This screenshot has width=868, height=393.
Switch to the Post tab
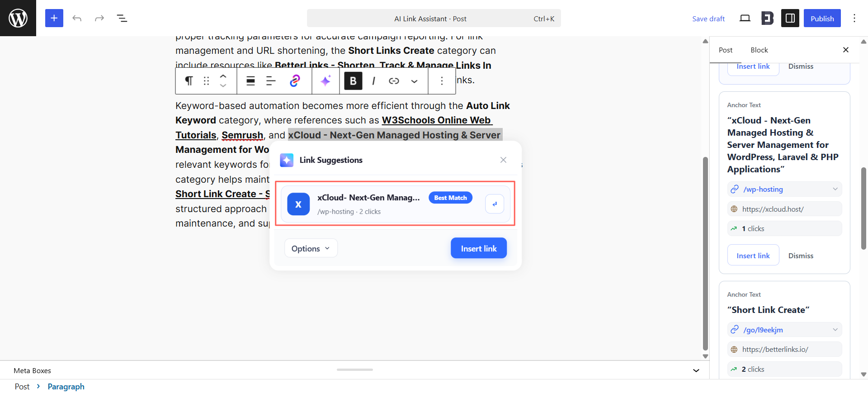[725, 50]
